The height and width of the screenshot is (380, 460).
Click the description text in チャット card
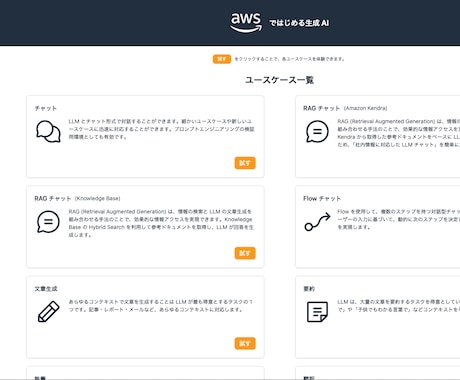pos(162,129)
